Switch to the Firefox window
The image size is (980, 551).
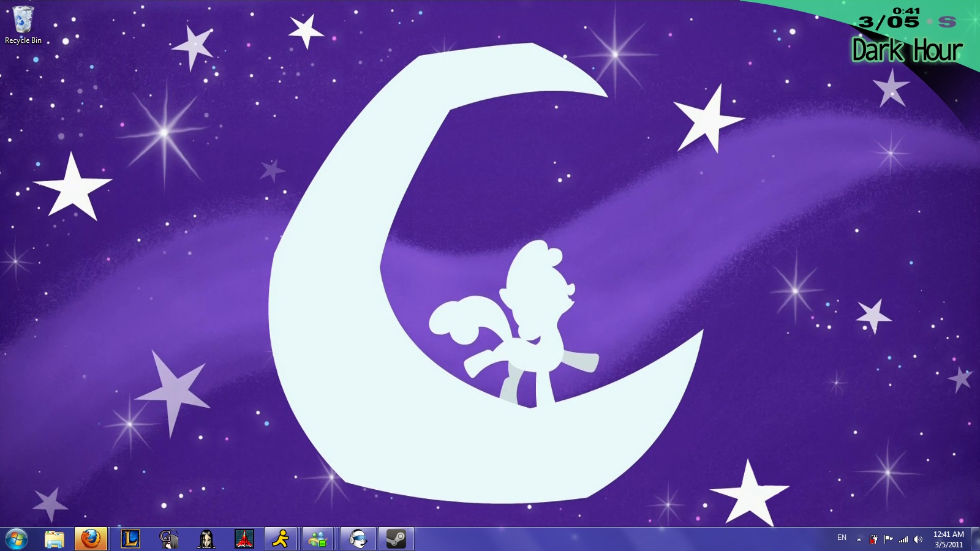coord(91,539)
